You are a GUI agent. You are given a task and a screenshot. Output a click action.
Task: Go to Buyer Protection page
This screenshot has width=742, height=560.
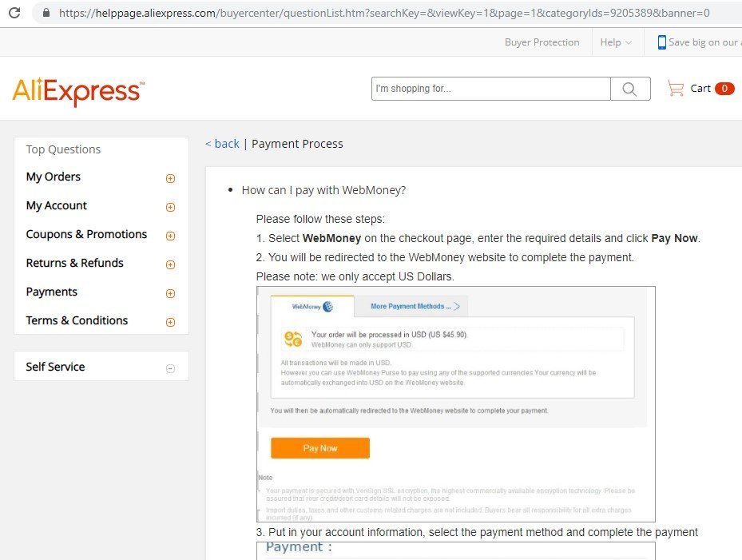pyautogui.click(x=542, y=42)
